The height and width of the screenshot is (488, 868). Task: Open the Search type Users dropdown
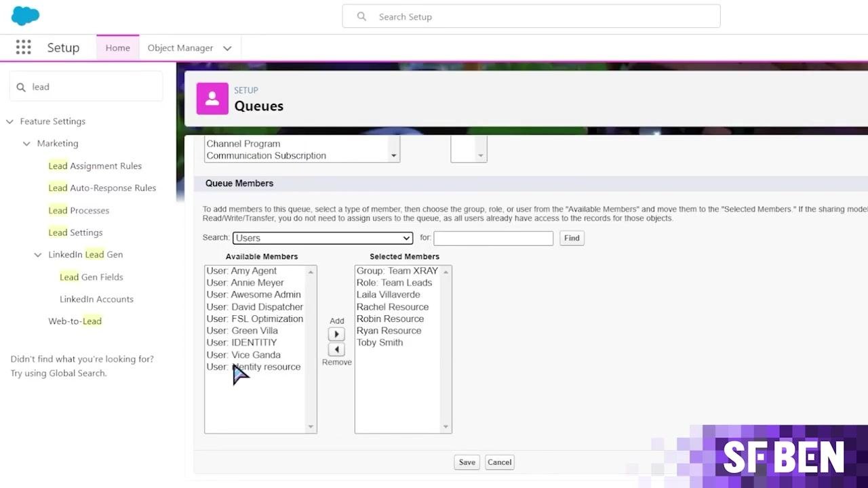pos(323,238)
